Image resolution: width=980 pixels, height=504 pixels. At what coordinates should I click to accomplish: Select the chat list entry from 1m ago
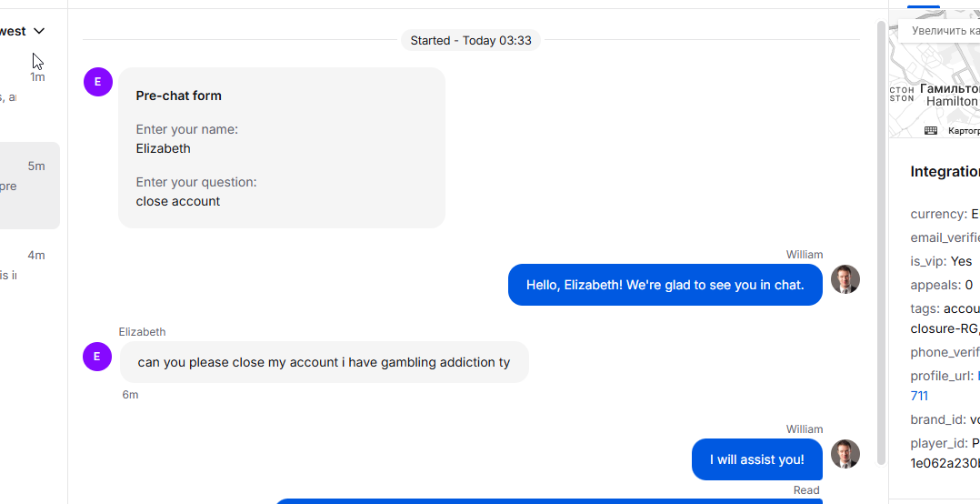[30, 88]
